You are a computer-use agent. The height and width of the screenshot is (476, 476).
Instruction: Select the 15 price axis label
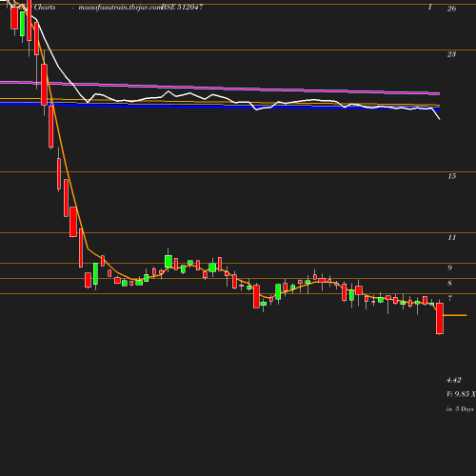tap(452, 176)
